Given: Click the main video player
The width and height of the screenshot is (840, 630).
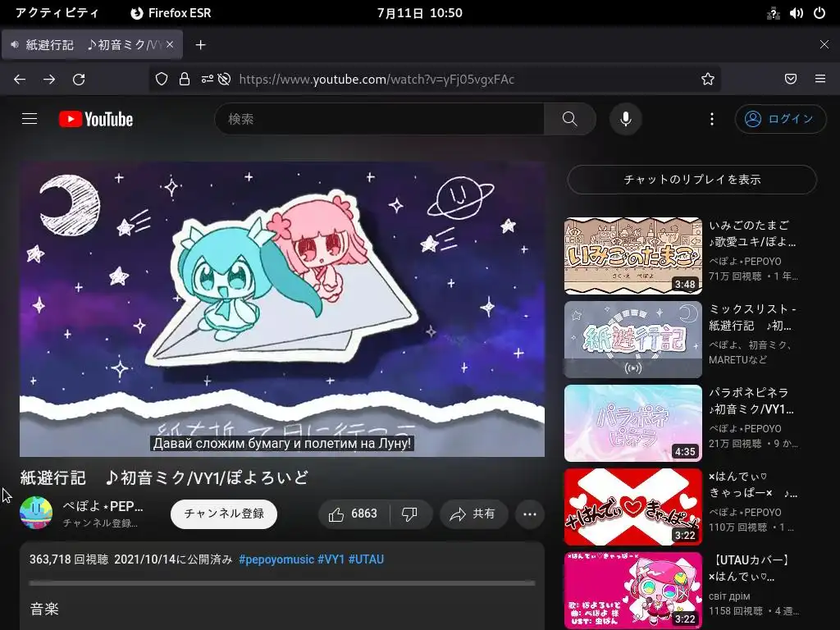Looking at the screenshot, I should point(282,309).
